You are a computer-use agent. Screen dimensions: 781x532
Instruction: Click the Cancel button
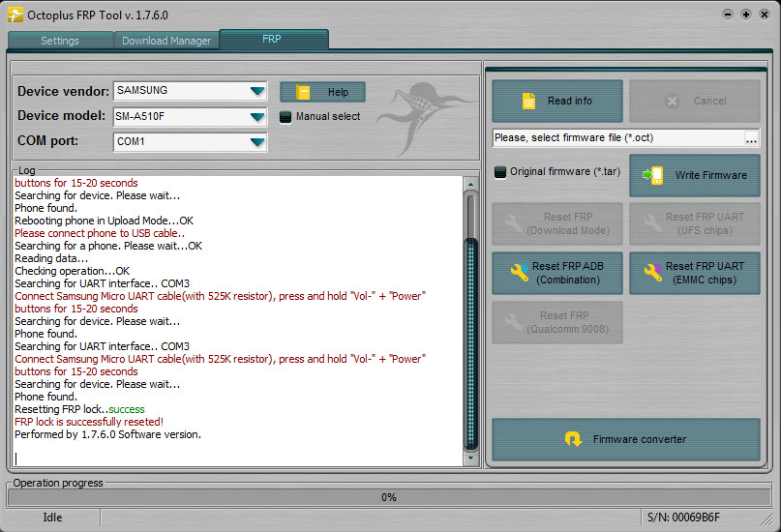point(694,101)
